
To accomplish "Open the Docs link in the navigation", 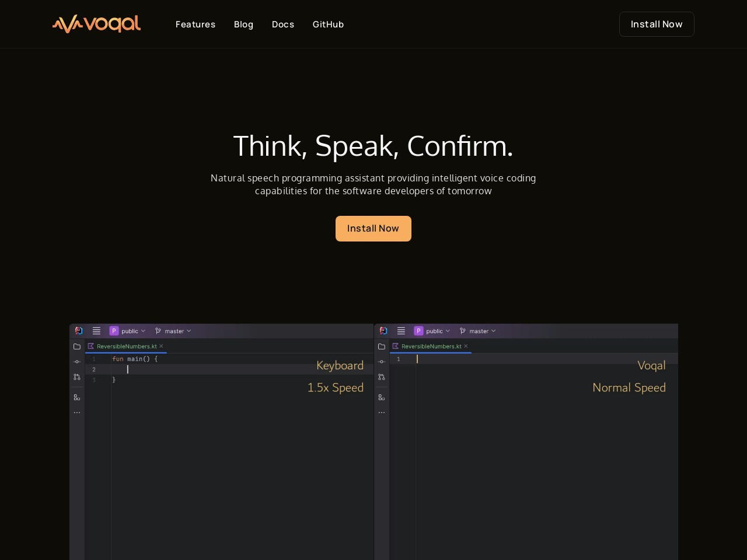I will [x=283, y=24].
